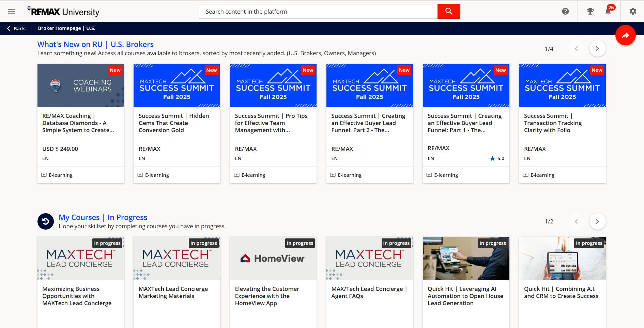Open What's New on RU | U.S. Brokers link
Screen dimensions: 644x328
point(95,44)
